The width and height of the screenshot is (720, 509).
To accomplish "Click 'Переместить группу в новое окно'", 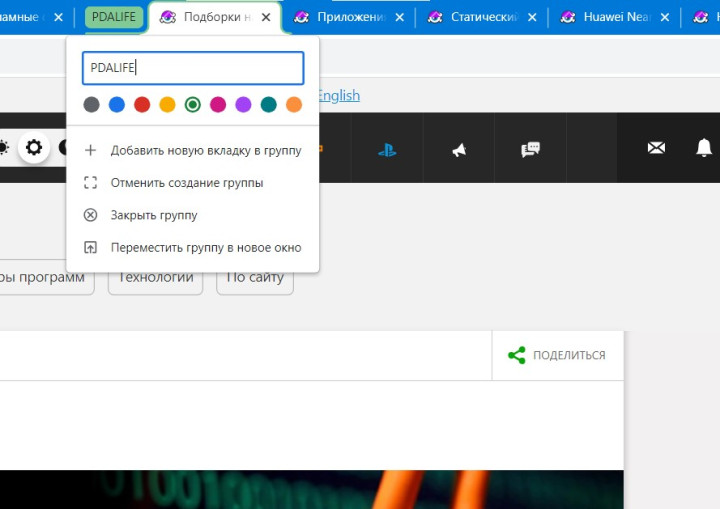I will pyautogui.click(x=205, y=248).
